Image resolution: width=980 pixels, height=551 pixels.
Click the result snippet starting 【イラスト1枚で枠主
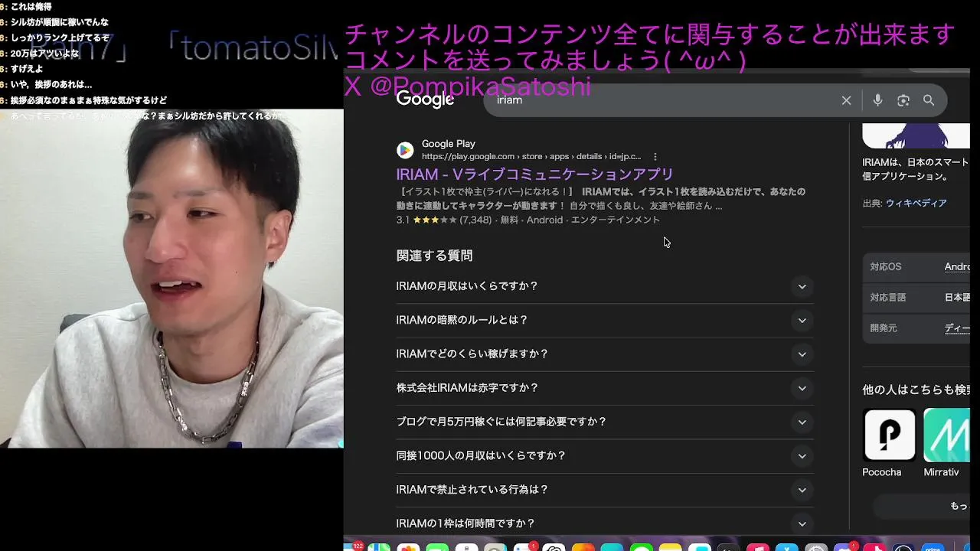point(600,198)
